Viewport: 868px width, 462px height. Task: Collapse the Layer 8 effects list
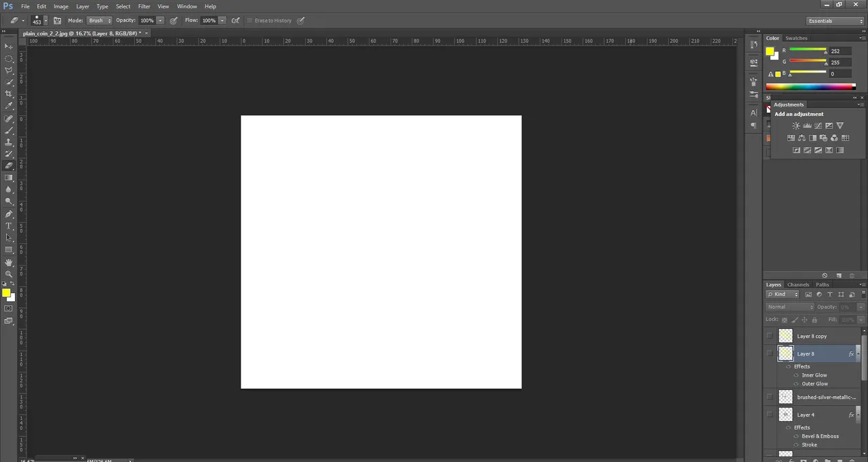tap(858, 353)
